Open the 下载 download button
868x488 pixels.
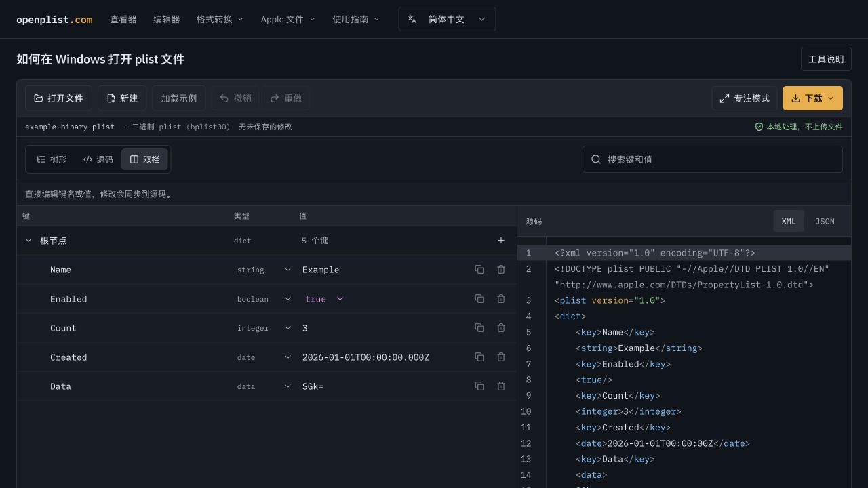[812, 98]
